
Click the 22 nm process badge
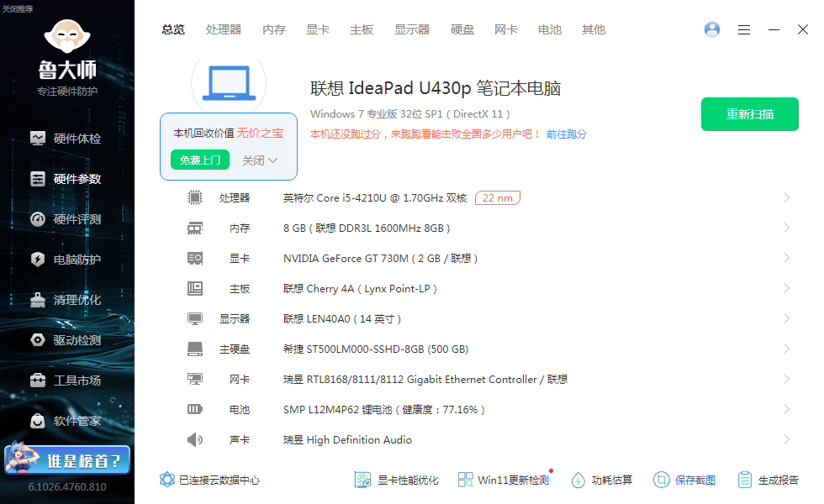pyautogui.click(x=498, y=198)
